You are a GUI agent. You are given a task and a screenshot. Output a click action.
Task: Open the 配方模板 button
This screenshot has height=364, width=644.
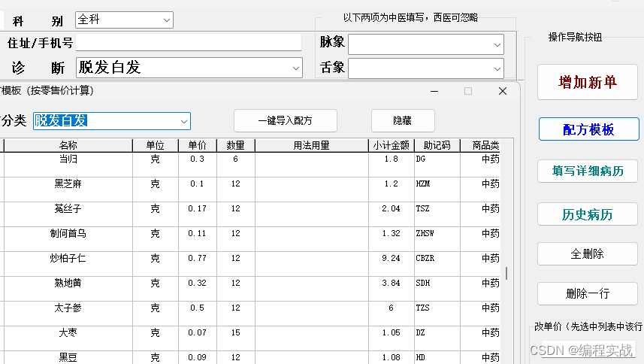click(588, 129)
